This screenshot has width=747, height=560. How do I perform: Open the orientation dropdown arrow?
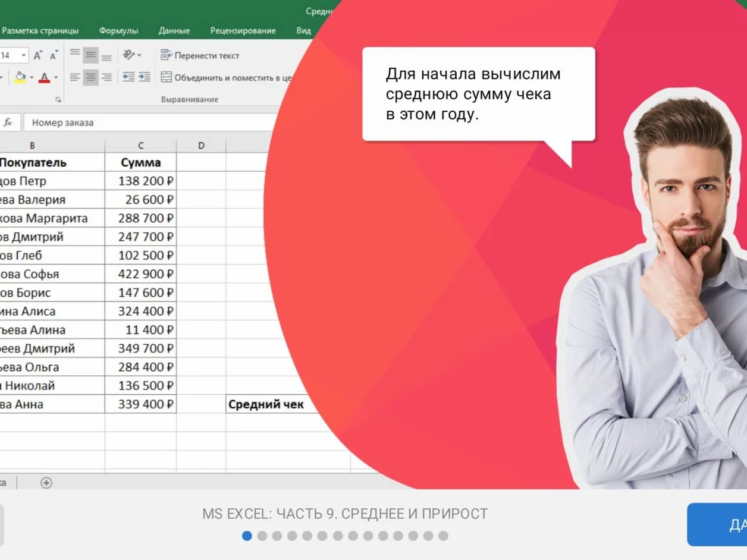pyautogui.click(x=139, y=55)
